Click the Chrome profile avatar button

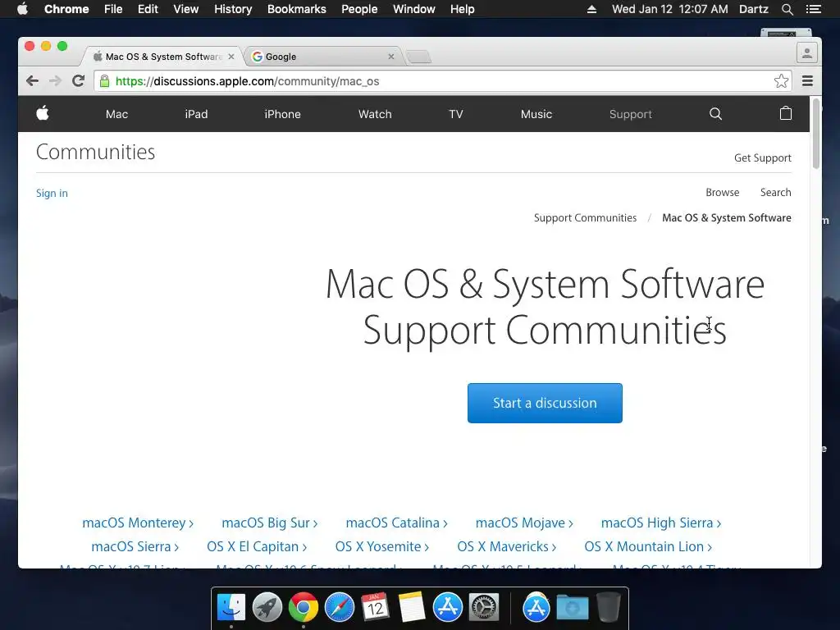pos(807,53)
